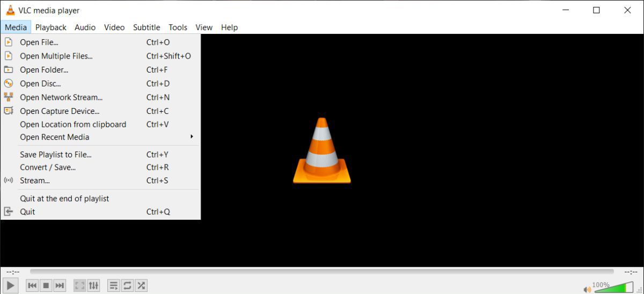Show extended settings equalizer panel
Image resolution: width=644 pixels, height=294 pixels.
point(93,285)
